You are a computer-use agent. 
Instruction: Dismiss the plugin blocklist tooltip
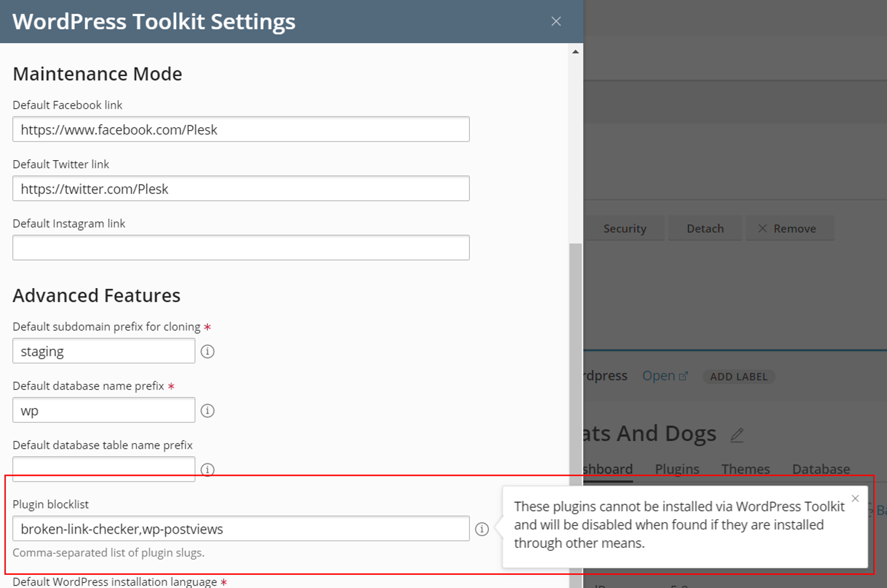855,498
